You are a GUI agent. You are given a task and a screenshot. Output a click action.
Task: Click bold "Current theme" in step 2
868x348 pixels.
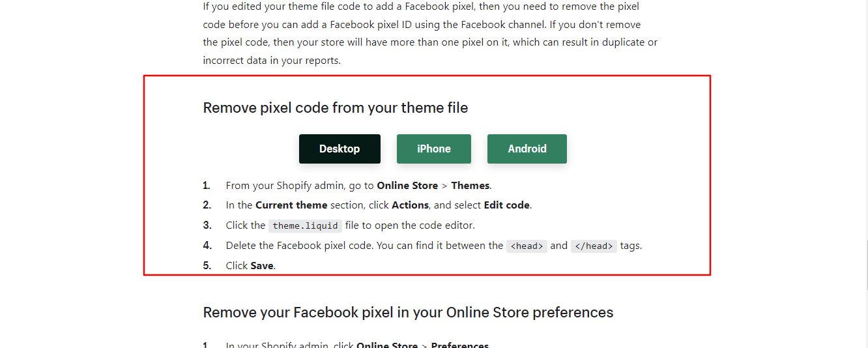click(x=291, y=205)
